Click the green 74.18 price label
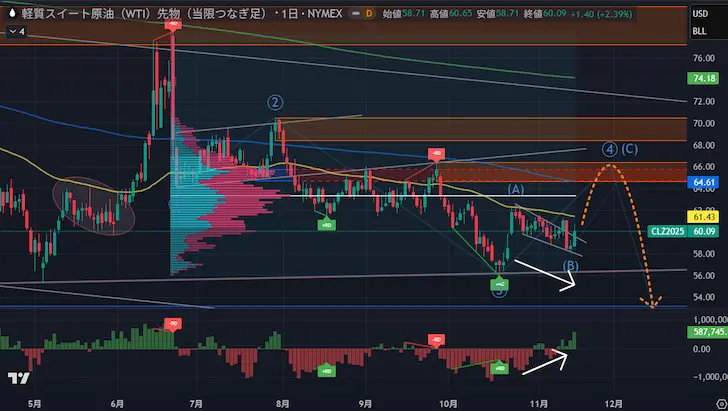728x411 pixels. 703,79
